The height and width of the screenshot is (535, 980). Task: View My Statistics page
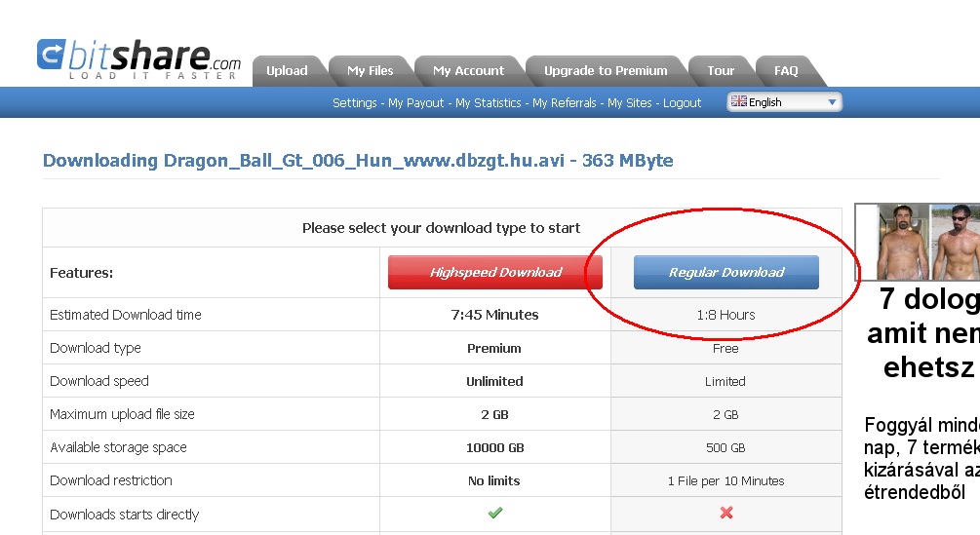489,103
